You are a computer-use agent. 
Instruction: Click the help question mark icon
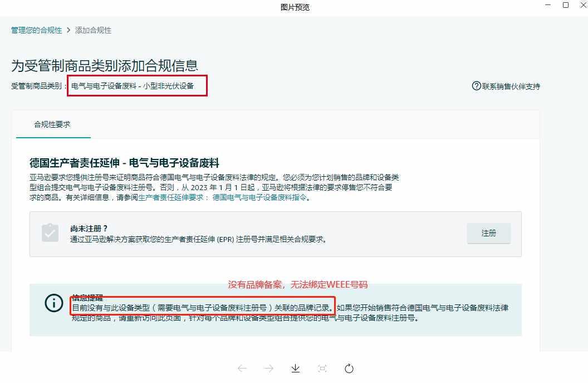point(476,86)
